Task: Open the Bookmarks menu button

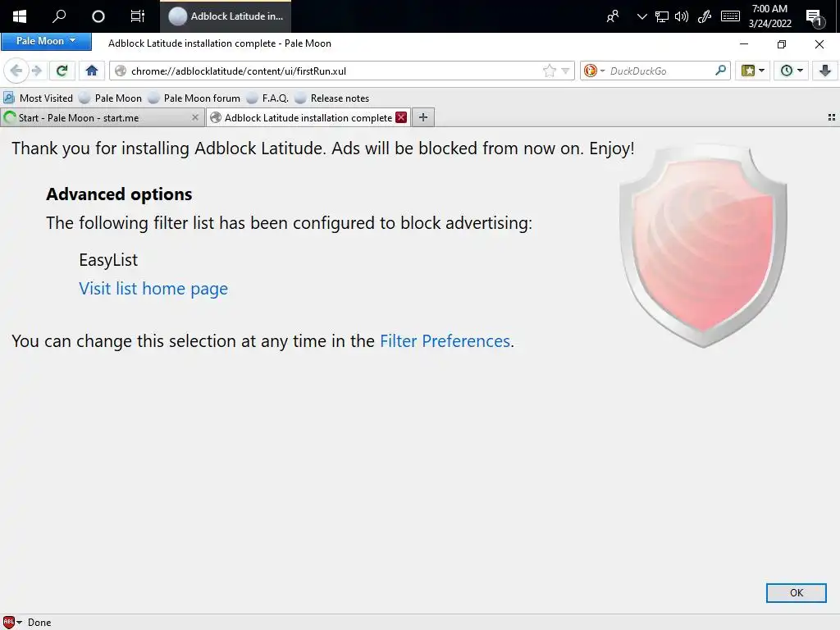Action: pos(748,71)
